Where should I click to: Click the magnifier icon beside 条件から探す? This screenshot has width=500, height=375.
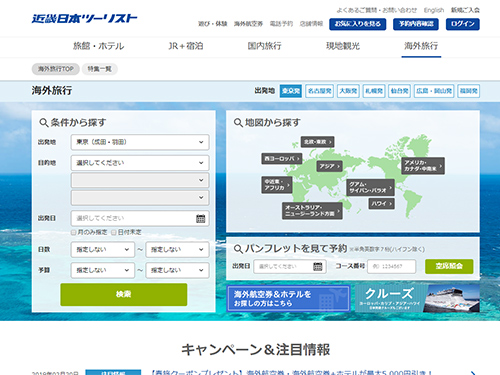pos(44,123)
